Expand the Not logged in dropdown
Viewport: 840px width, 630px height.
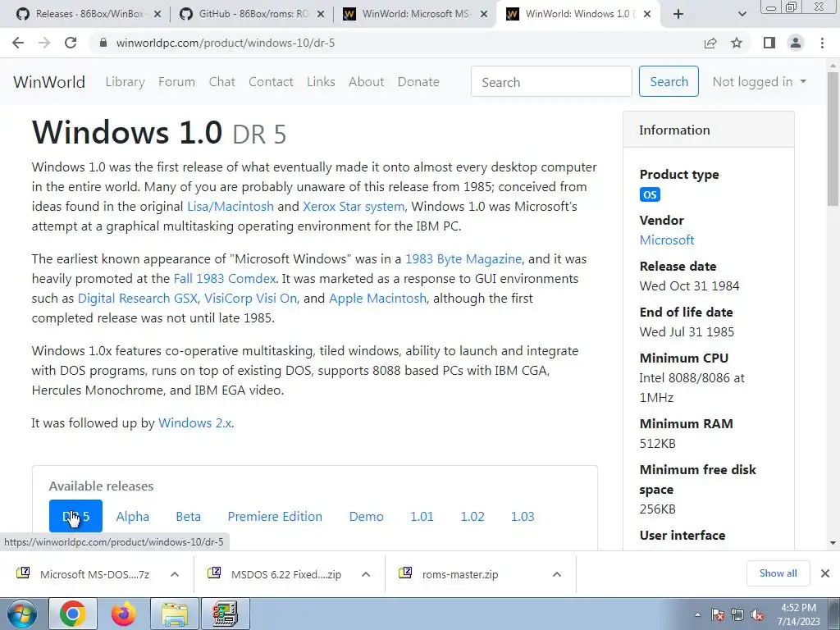click(759, 82)
